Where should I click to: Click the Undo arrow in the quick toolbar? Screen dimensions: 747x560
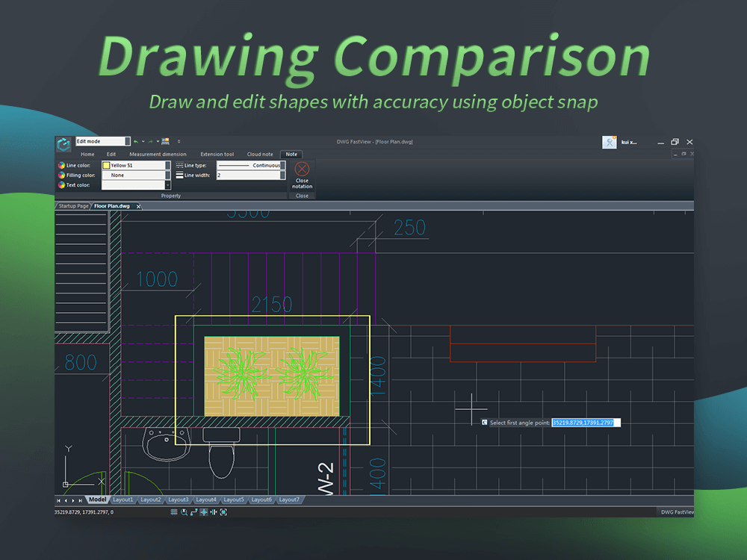coord(135,140)
